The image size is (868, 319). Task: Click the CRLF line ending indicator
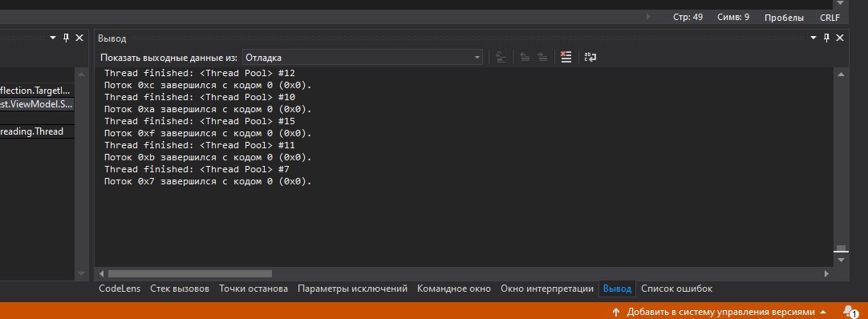[x=829, y=18]
